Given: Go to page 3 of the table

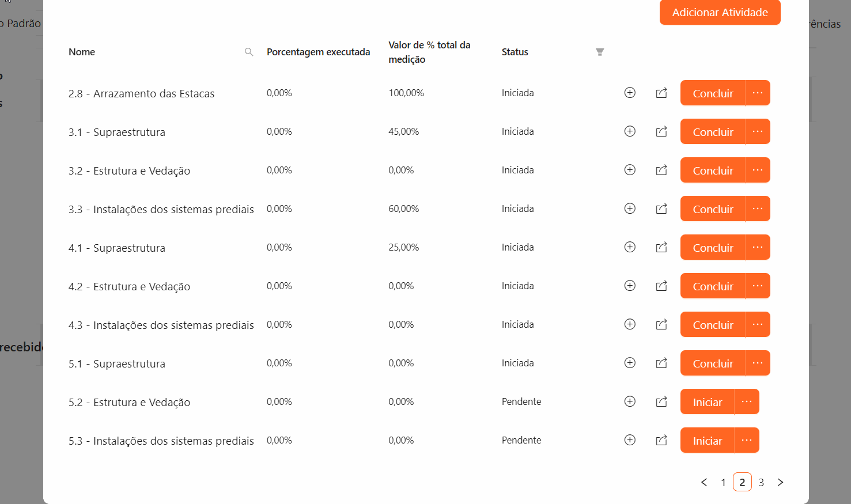Looking at the screenshot, I should click(761, 482).
